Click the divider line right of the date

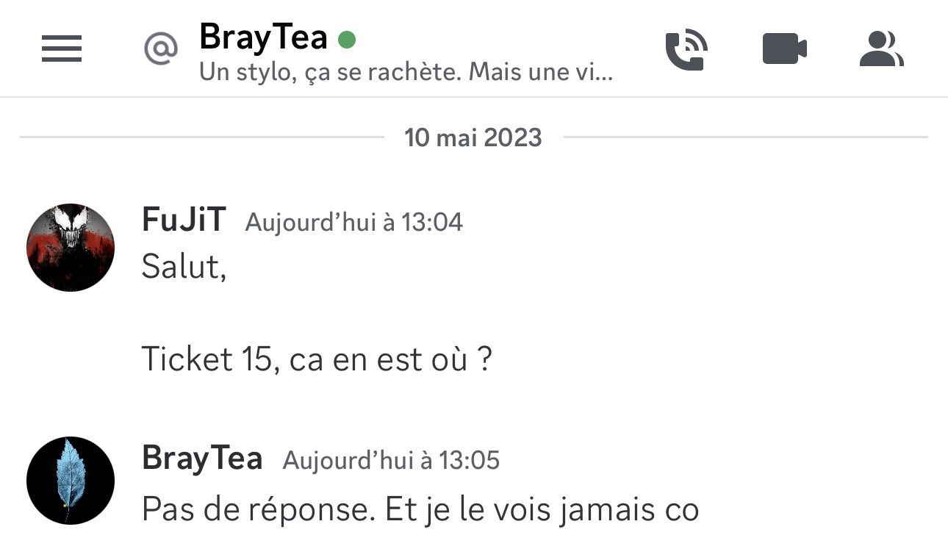(745, 137)
